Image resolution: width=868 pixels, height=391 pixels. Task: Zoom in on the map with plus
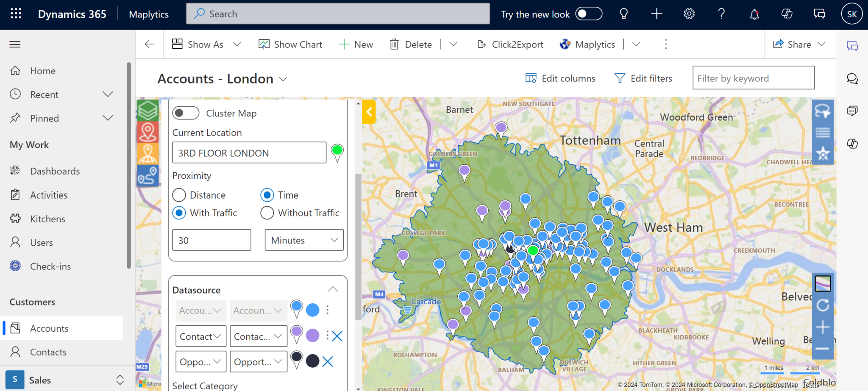[x=822, y=327]
